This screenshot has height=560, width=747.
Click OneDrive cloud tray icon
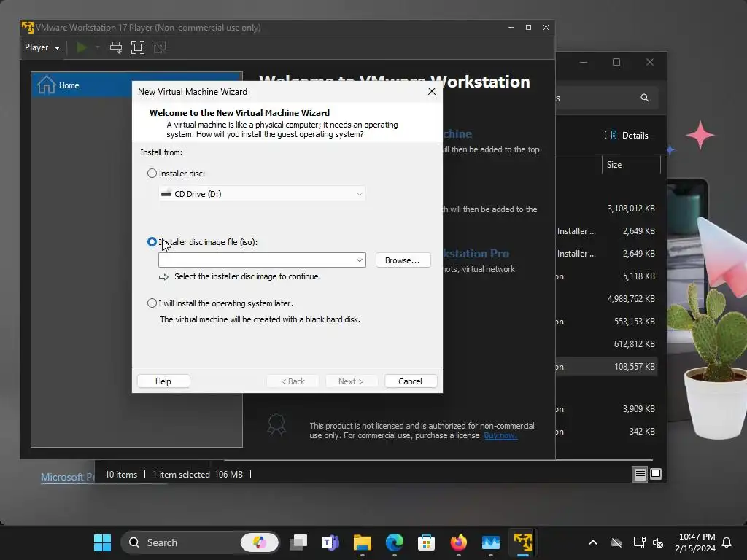point(616,542)
